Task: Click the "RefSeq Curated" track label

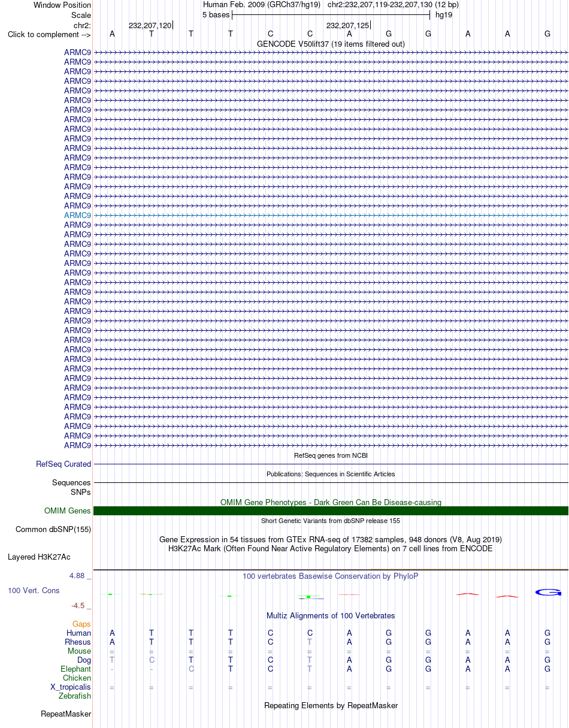Action: click(63, 464)
